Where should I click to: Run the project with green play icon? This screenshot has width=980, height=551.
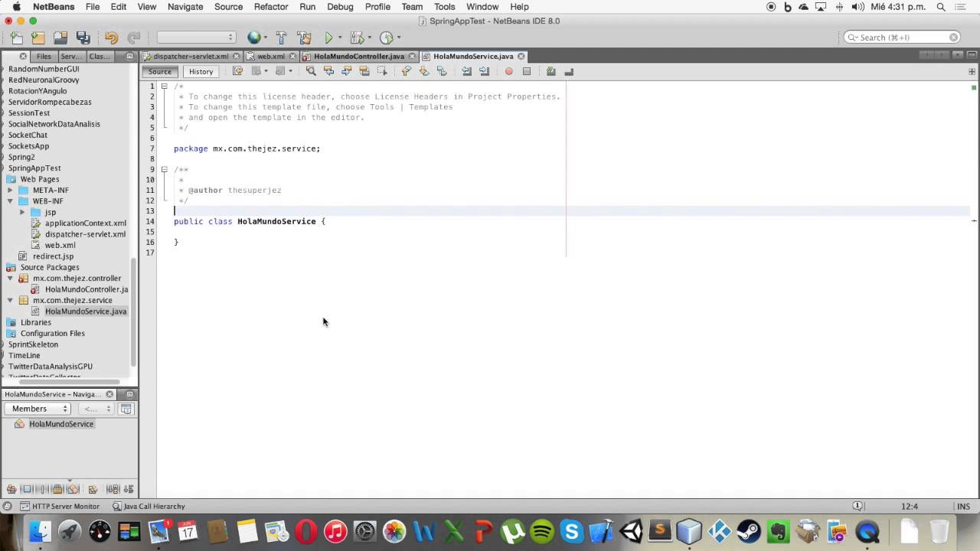[329, 37]
